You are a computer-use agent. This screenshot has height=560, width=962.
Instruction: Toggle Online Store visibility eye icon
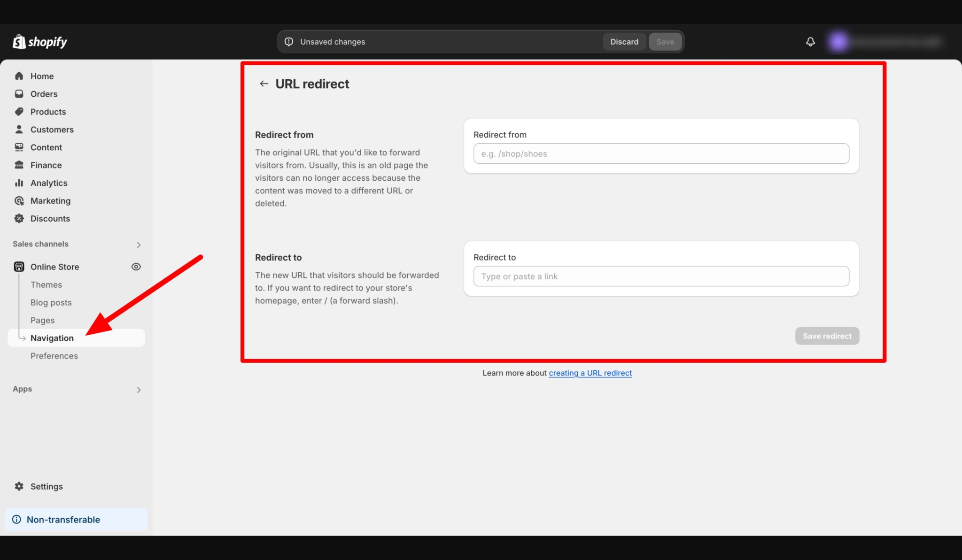[136, 266]
